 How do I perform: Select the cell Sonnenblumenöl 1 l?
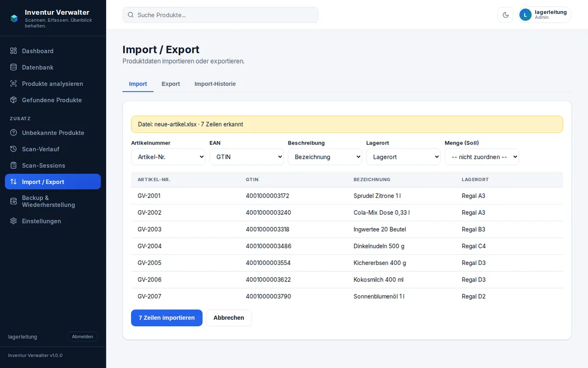(379, 297)
